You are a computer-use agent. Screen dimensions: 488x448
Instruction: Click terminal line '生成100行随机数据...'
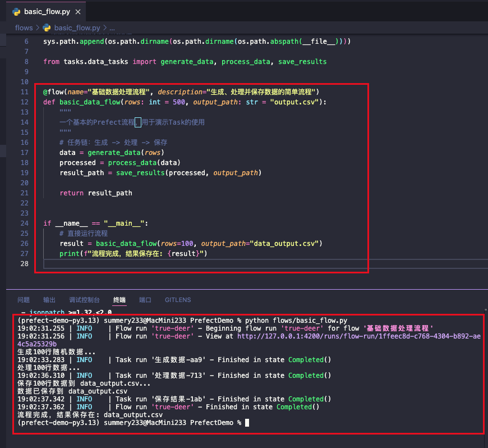56,352
